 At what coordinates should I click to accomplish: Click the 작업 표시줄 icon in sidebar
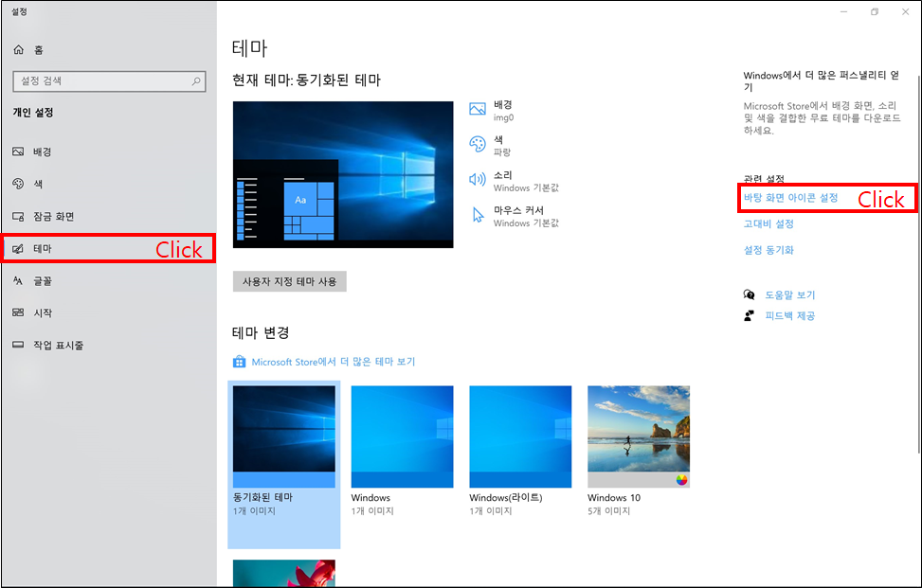18,345
